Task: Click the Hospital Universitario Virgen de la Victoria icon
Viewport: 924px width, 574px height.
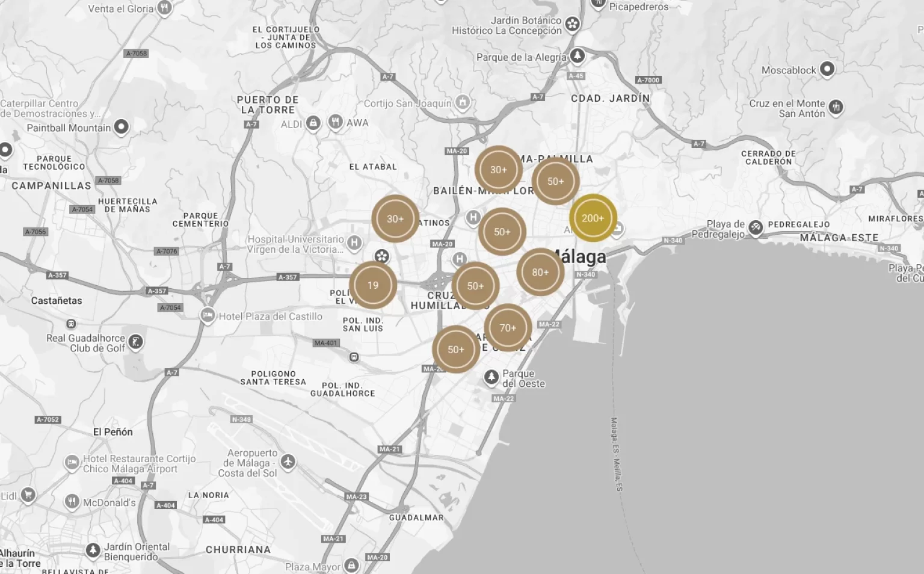Action: pos(354,242)
